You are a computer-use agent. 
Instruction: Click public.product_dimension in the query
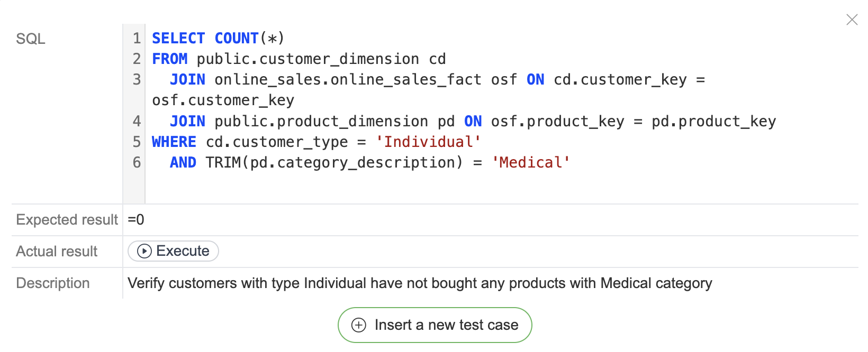(x=321, y=121)
